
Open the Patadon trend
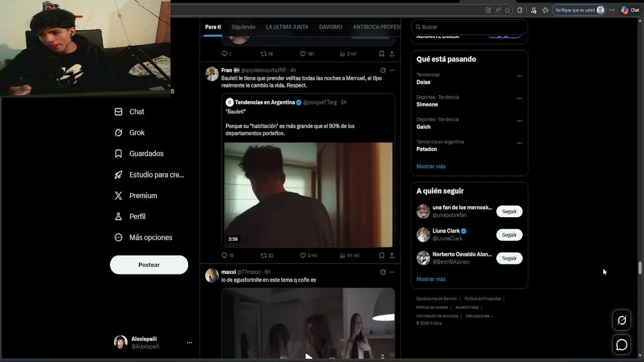coord(427,149)
